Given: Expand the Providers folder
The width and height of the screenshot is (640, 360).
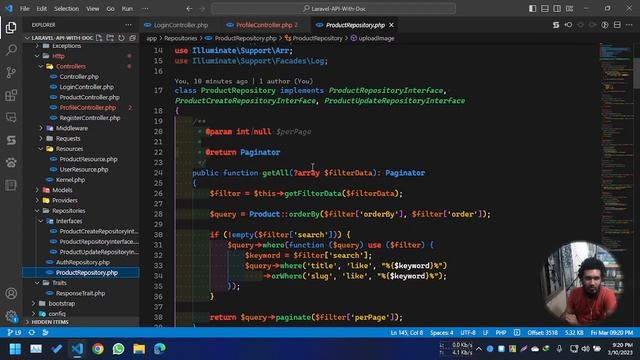Looking at the screenshot, I should [64, 200].
